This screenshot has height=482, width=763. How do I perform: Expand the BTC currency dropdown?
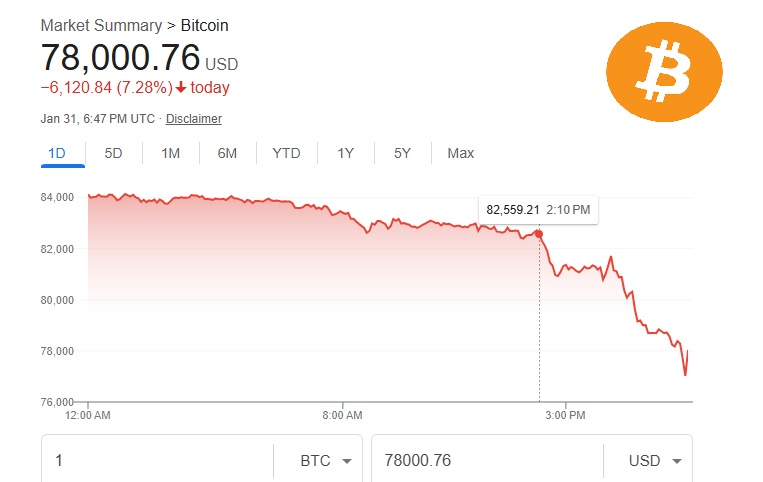click(325, 461)
